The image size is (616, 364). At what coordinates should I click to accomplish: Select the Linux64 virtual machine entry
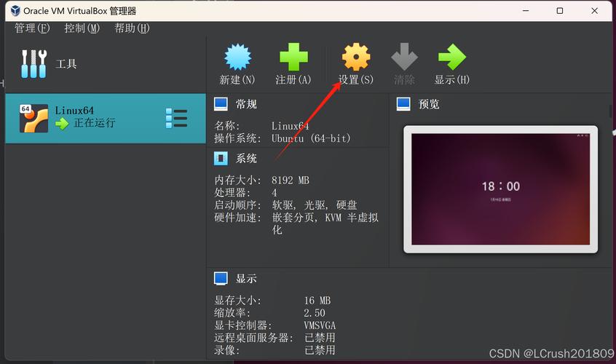(x=106, y=118)
